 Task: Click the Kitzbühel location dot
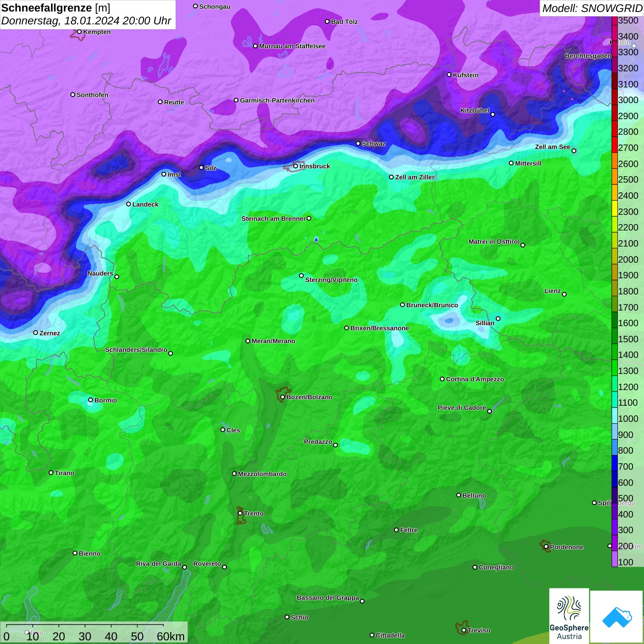point(493,115)
